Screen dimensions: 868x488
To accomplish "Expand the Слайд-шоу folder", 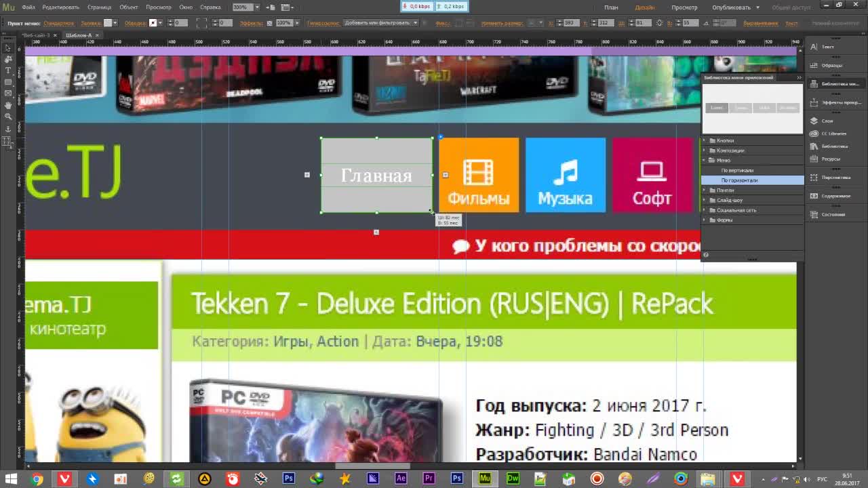I will click(x=704, y=200).
